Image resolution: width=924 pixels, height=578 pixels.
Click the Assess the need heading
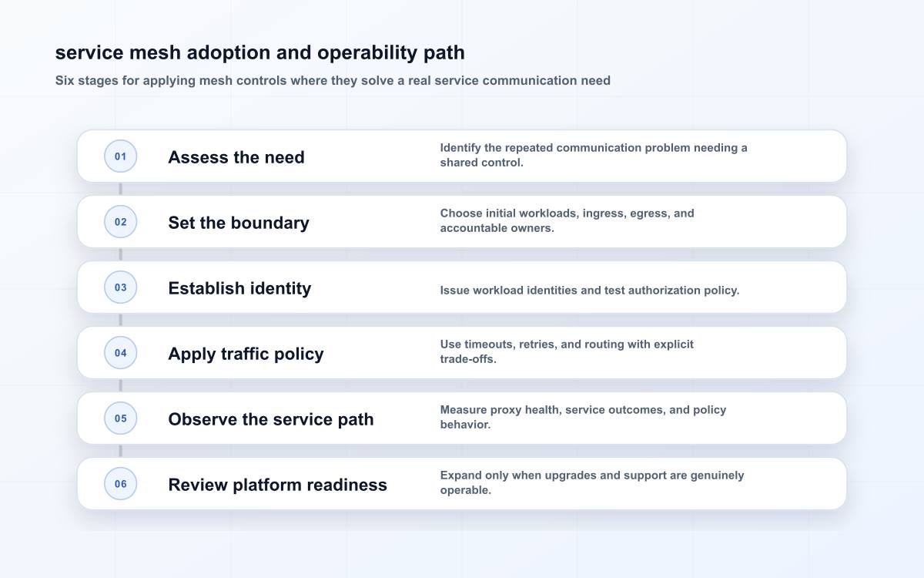pos(236,157)
